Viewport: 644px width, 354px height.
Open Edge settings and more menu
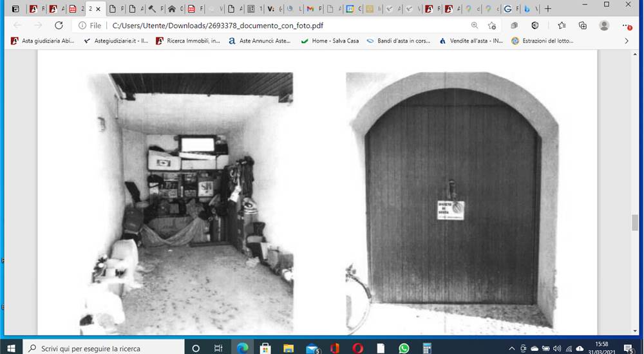coord(627,26)
